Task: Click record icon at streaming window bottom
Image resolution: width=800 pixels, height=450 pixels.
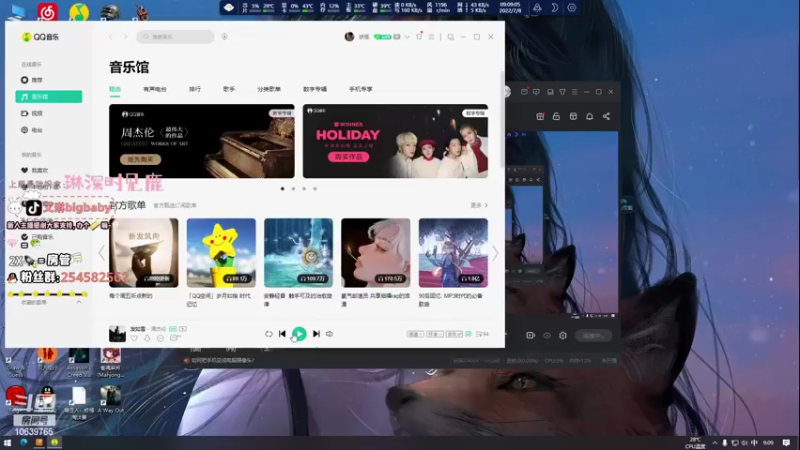Action: pos(531,335)
